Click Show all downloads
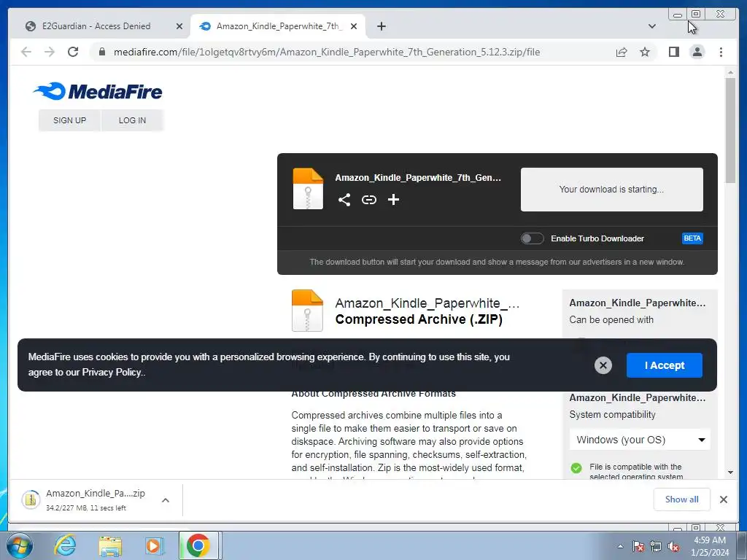The height and width of the screenshot is (560, 747). (x=682, y=499)
